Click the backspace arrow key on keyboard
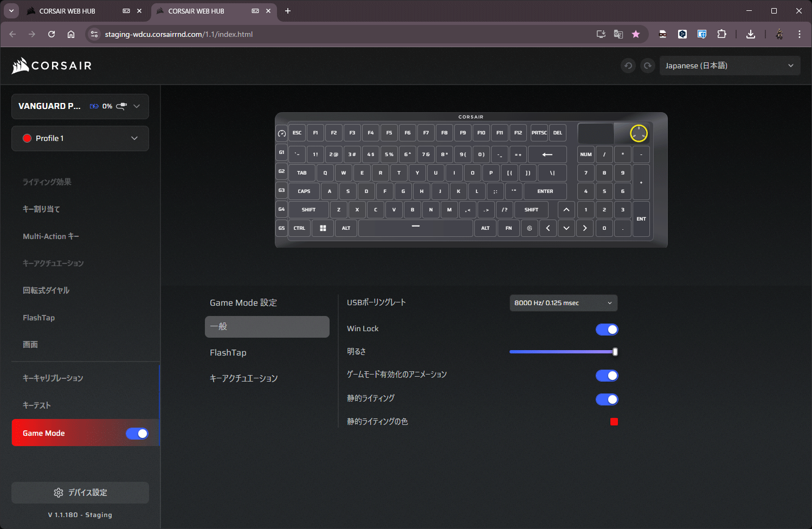The width and height of the screenshot is (812, 529). tap(547, 154)
